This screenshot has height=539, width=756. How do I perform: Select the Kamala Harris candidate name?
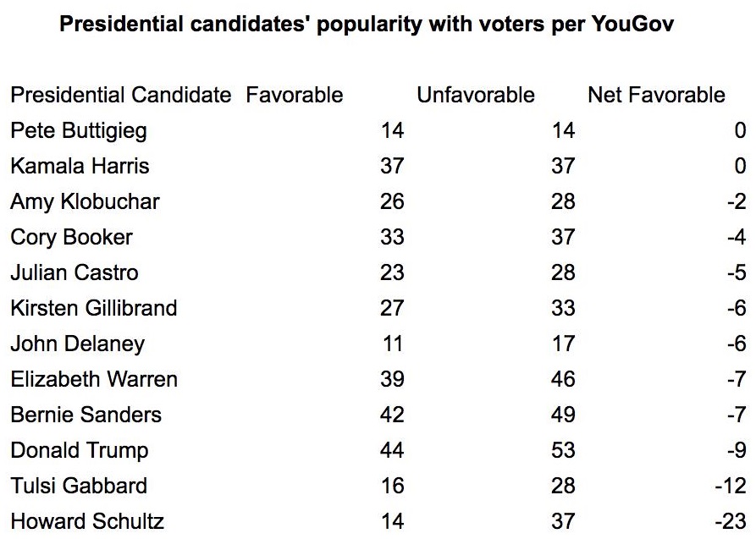point(80,166)
